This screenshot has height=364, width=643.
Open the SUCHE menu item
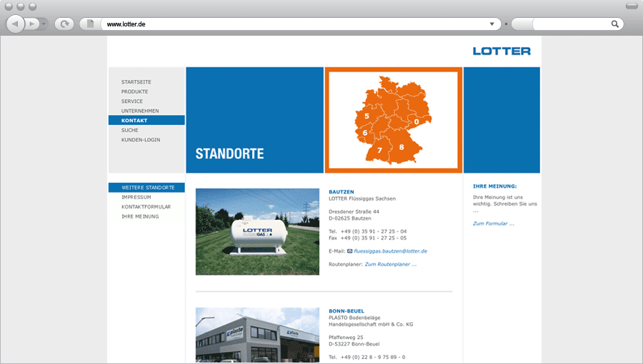(x=129, y=130)
